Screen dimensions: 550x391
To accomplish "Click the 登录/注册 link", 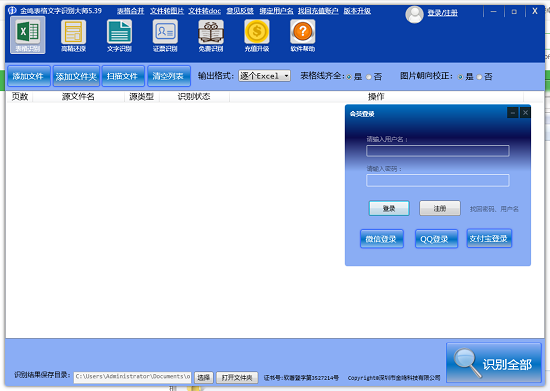I will click(442, 13).
